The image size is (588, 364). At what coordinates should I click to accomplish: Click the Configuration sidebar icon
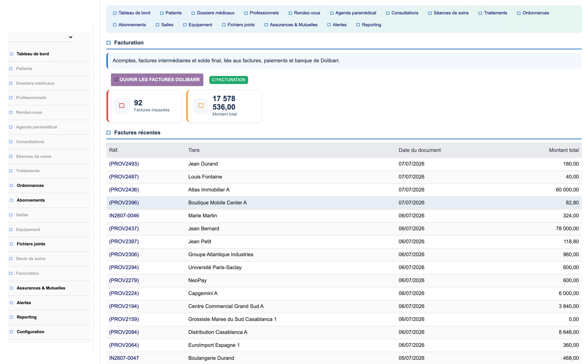[x=11, y=332]
